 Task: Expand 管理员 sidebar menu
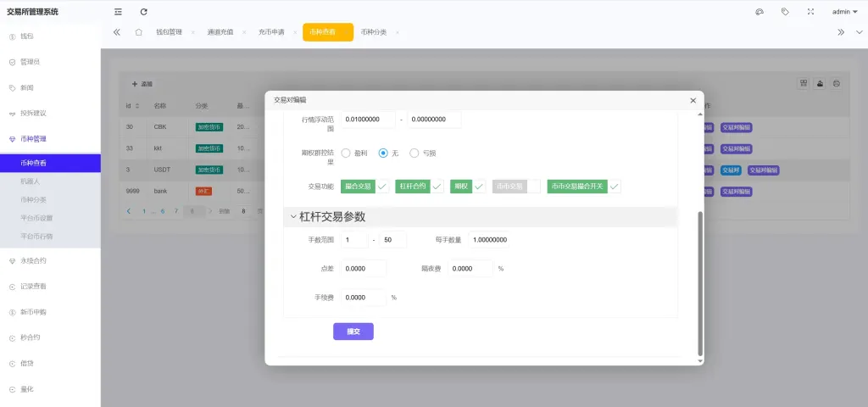50,62
